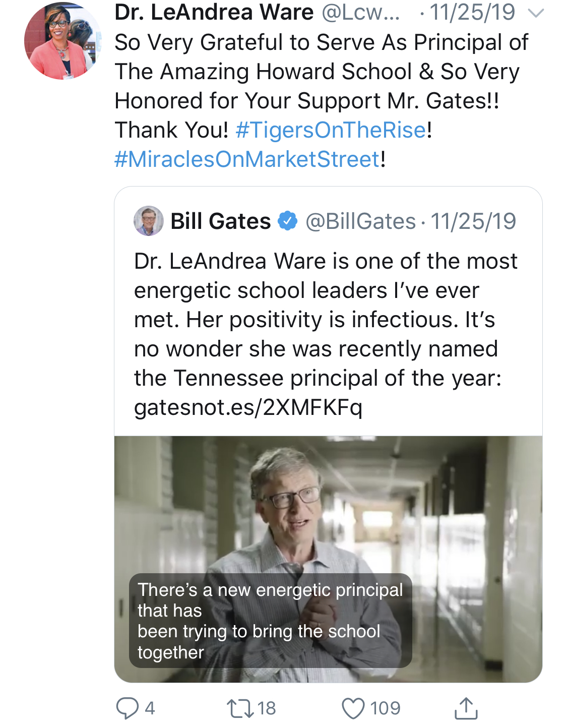Tap the @BillGates handle
The width and height of the screenshot is (567, 728).
click(361, 221)
